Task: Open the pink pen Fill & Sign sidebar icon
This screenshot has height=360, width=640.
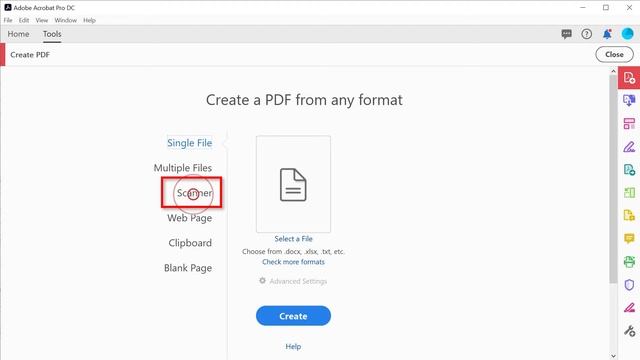Action: coord(629,307)
